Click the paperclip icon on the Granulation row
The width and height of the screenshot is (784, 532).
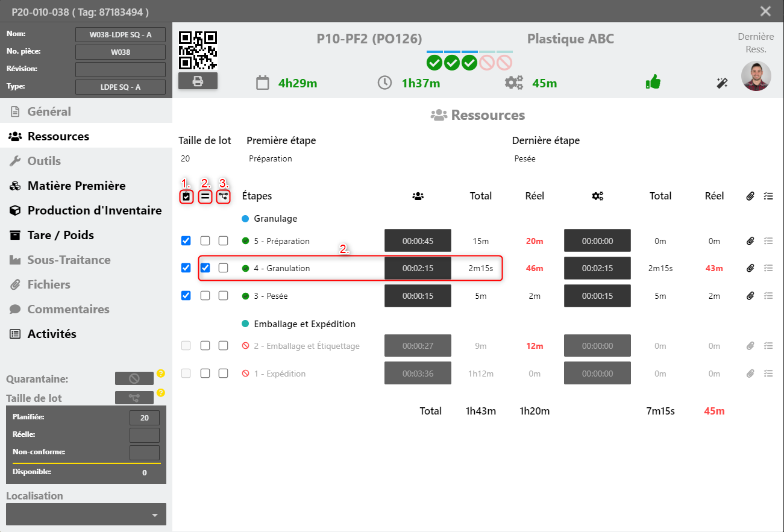pyautogui.click(x=750, y=268)
